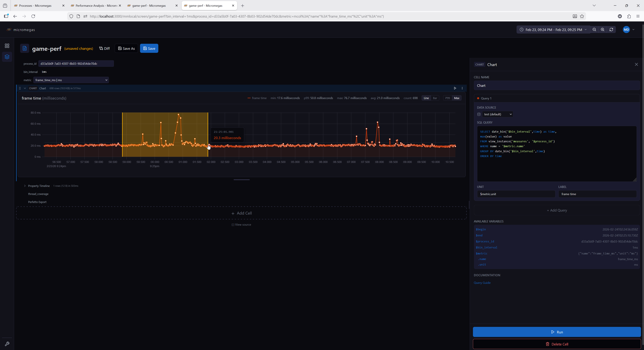Expand the Property Timeline cell
Viewport: 644px width, 350px height.
tap(25, 186)
